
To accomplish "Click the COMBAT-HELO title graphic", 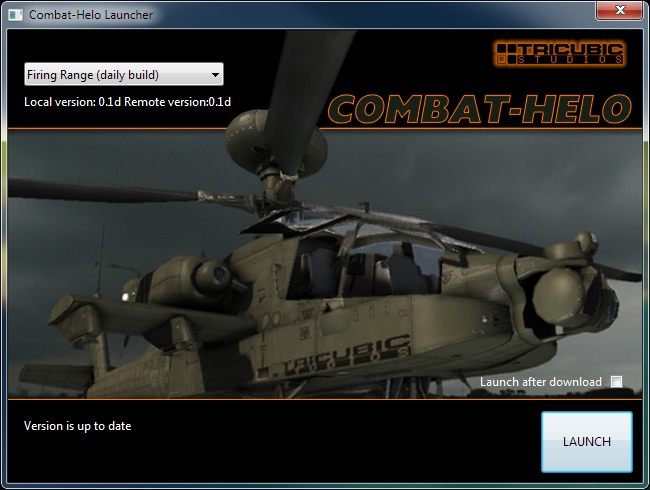I will [480, 109].
